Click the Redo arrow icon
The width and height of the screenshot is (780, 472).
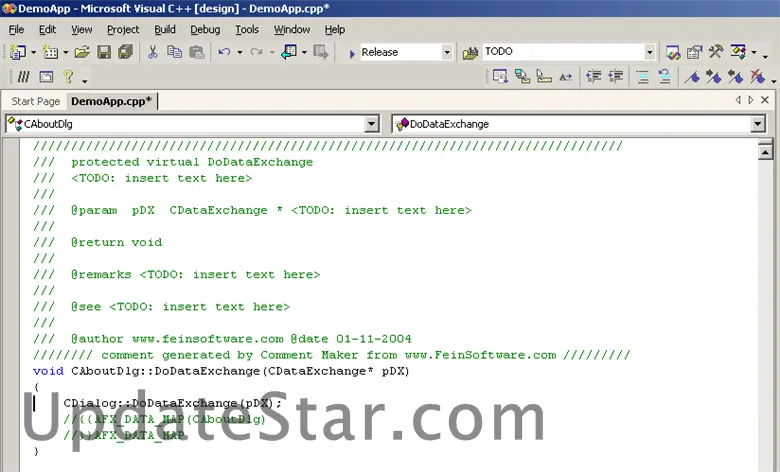256,52
